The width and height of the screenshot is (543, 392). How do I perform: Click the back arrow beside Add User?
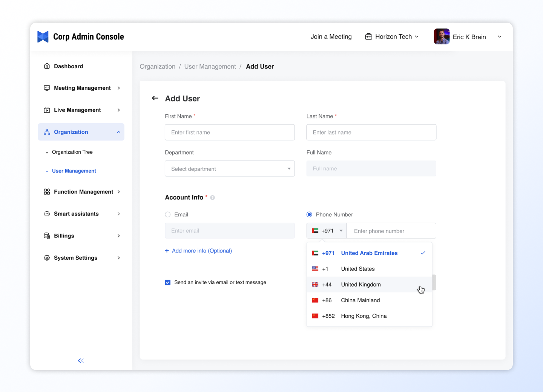click(155, 98)
